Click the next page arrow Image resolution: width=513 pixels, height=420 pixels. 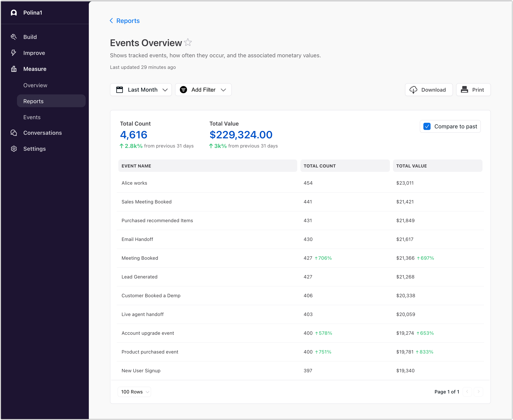point(478,392)
